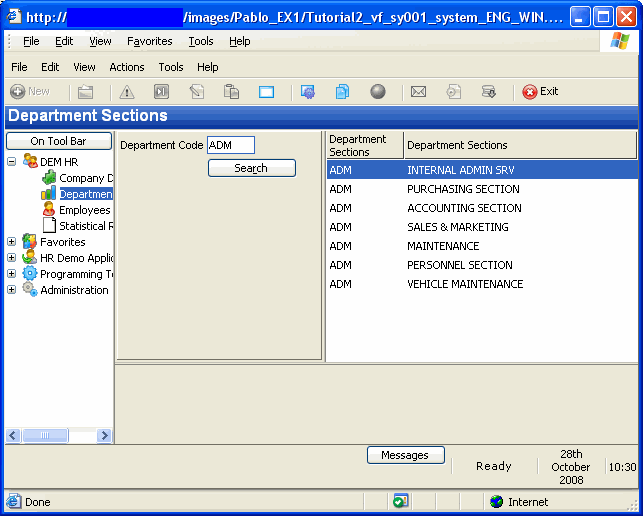Click the red Exit button
643x516 pixels.
point(540,91)
